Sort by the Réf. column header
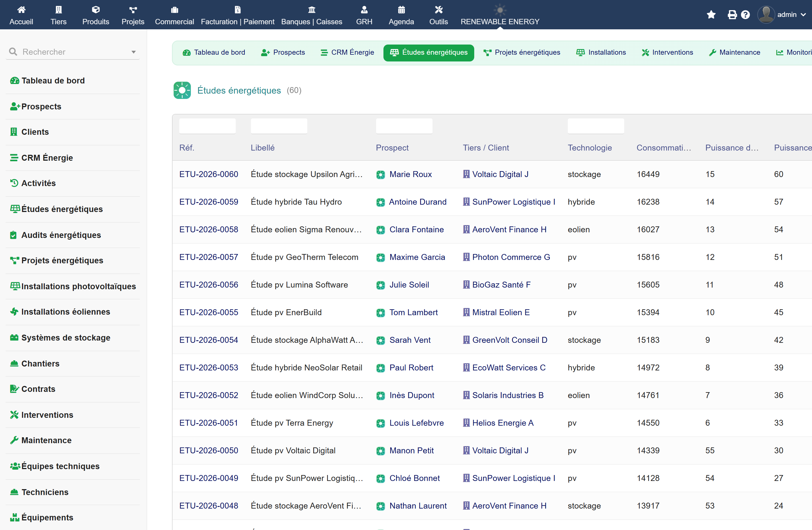 pos(187,148)
